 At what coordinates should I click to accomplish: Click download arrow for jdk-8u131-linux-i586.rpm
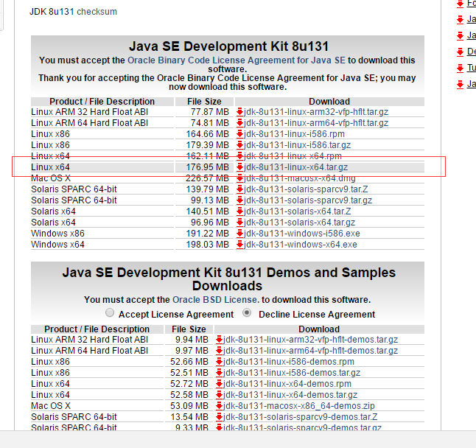tap(239, 134)
